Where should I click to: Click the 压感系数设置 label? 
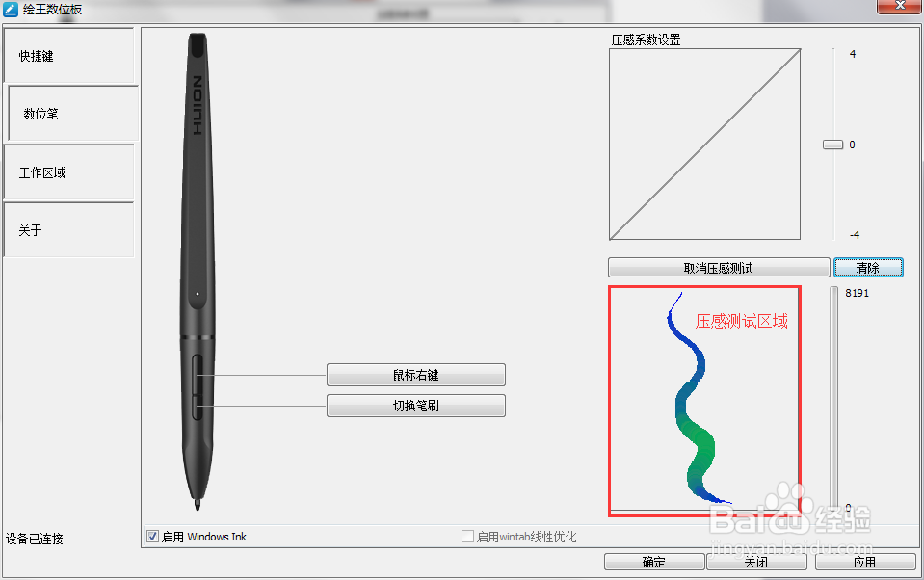pos(646,40)
